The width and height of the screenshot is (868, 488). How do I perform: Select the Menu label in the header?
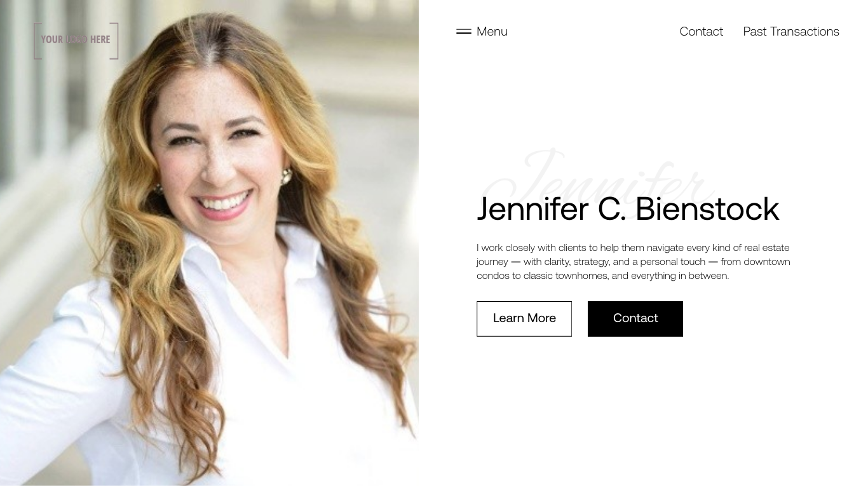[x=492, y=31]
